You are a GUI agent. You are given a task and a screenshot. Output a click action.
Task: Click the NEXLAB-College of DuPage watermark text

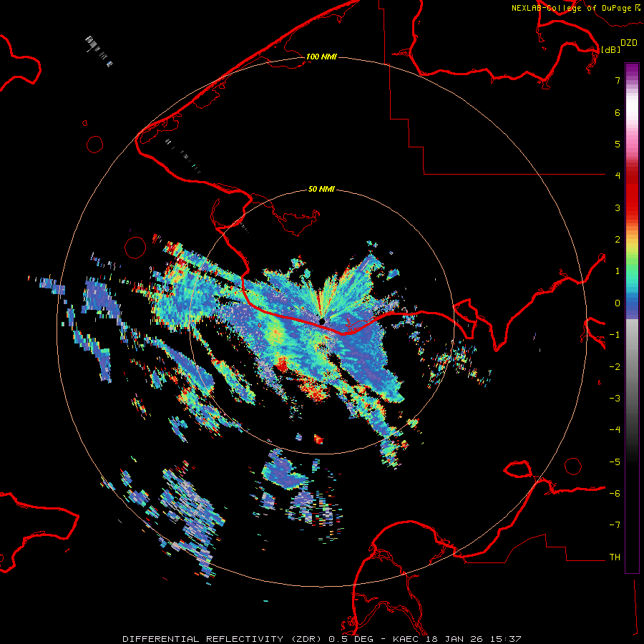point(575,8)
